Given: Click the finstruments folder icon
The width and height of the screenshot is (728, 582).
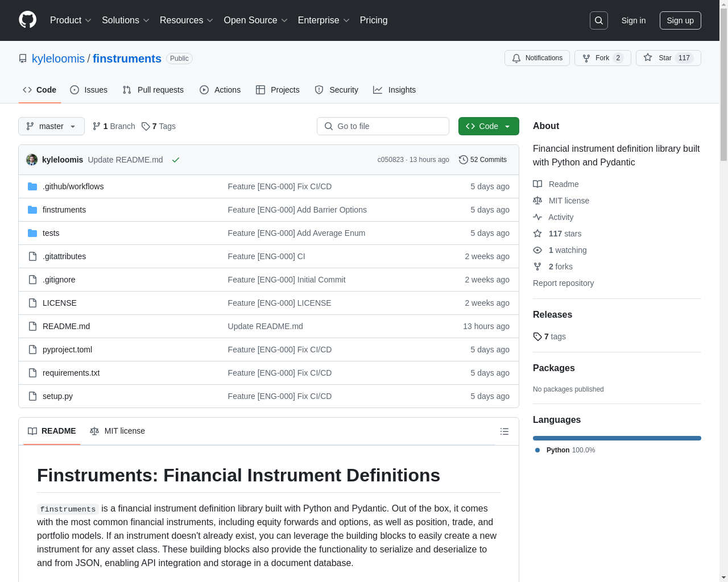Looking at the screenshot, I should click(32, 210).
